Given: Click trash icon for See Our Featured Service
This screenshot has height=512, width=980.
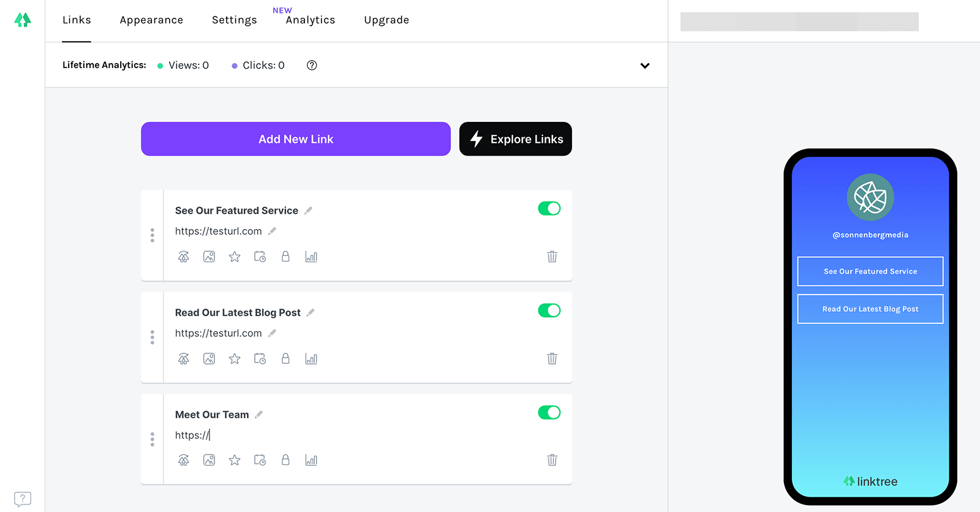Looking at the screenshot, I should coord(552,257).
